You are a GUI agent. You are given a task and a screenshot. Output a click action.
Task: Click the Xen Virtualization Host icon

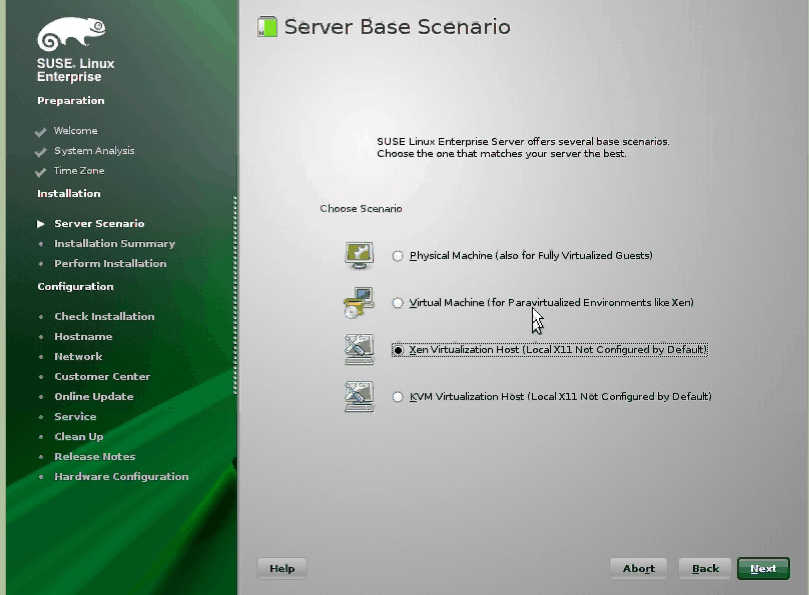(x=359, y=349)
